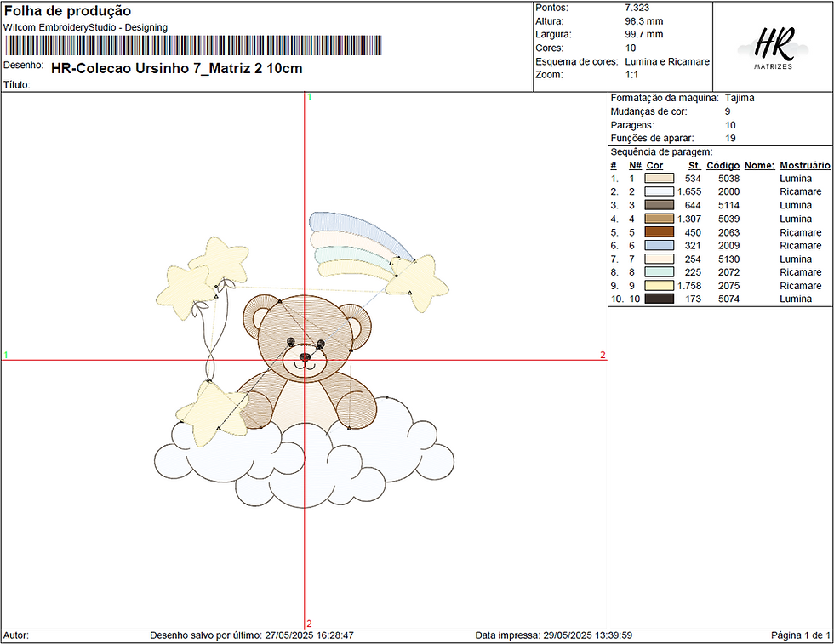This screenshot has height=644, width=834.
Task: Click stitch count '1.758' in row 9
Action: coord(689,286)
